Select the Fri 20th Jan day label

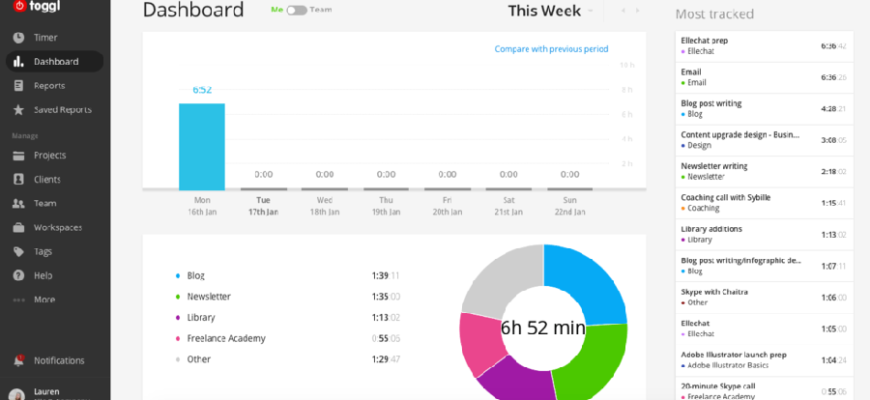[x=447, y=206]
